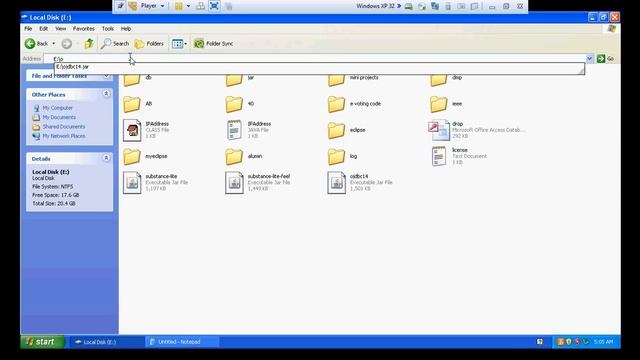Go up one folder level
640x360 pixels.
tap(89, 43)
